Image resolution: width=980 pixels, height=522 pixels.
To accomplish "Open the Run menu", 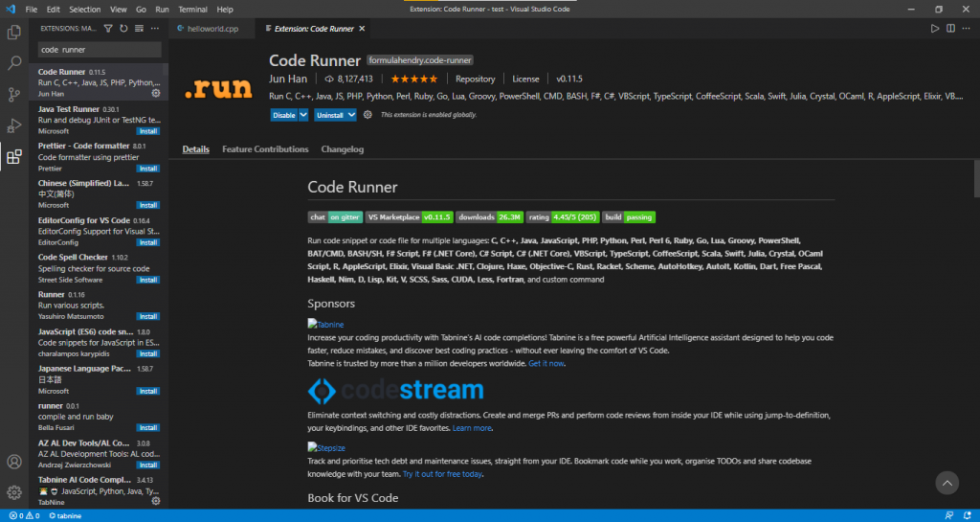I will coord(162,10).
